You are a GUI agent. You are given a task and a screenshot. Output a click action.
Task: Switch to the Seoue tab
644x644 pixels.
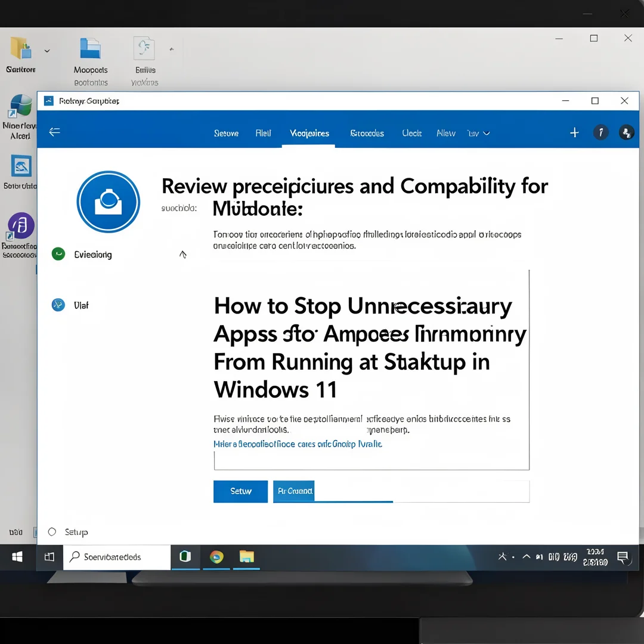227,133
